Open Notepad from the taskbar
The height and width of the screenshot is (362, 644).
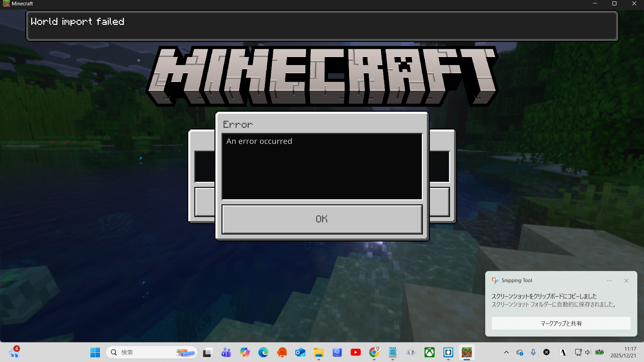pyautogui.click(x=392, y=352)
